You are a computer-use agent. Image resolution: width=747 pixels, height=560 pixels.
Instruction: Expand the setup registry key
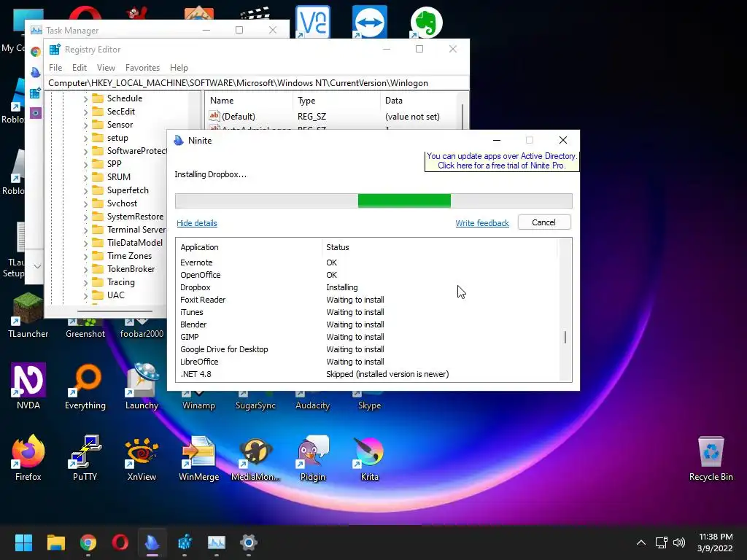[86, 138]
